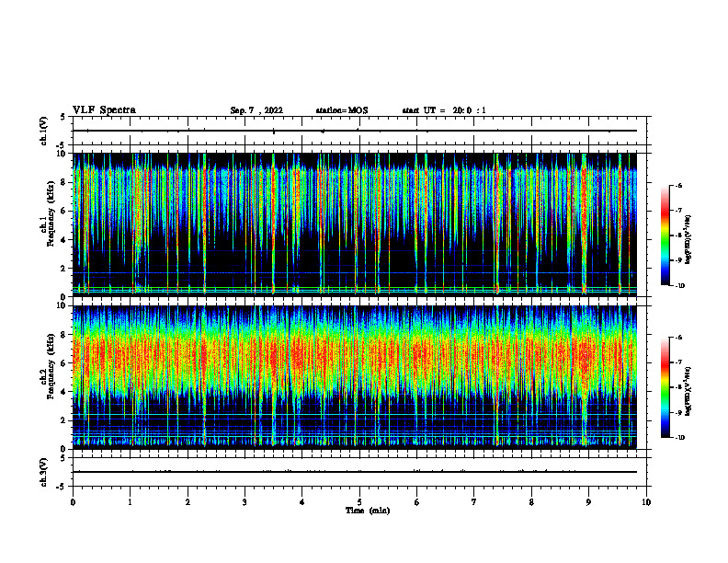This screenshot has height=563, width=728.
Task: Click the "5" tick on ch.1(V) axis
Action: click(63, 117)
